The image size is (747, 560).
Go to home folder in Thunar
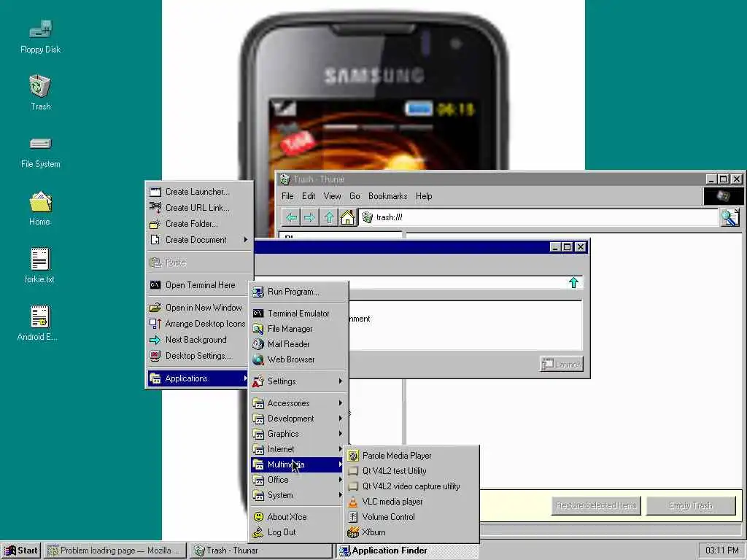tap(347, 217)
